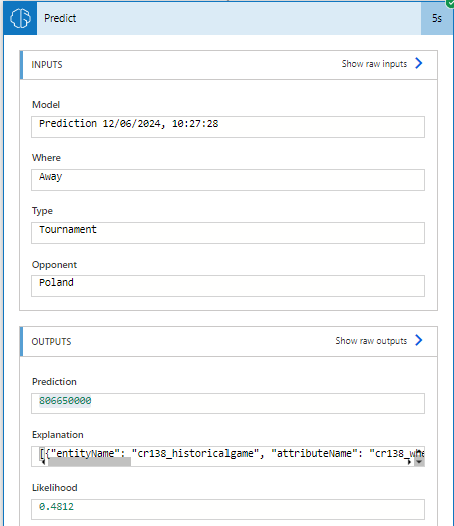The image size is (454, 526).
Task: Select the Model field with the Prediction timestamp
Action: tap(228, 127)
